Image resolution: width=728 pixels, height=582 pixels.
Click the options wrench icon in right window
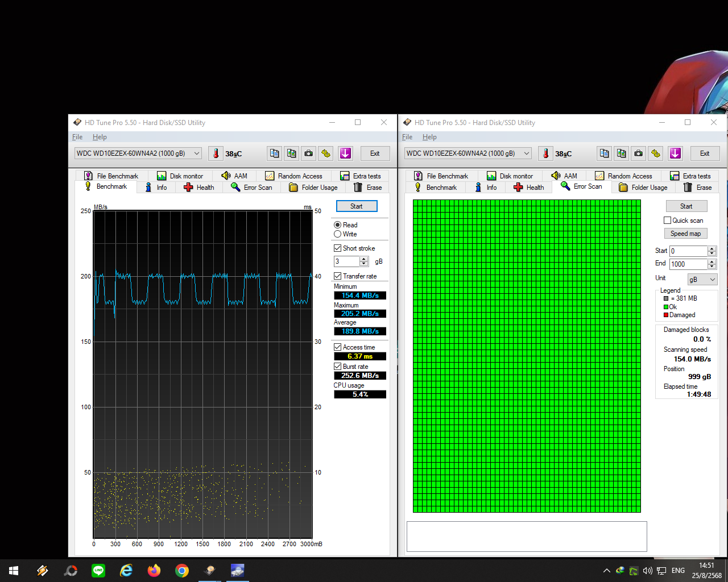[x=656, y=153]
